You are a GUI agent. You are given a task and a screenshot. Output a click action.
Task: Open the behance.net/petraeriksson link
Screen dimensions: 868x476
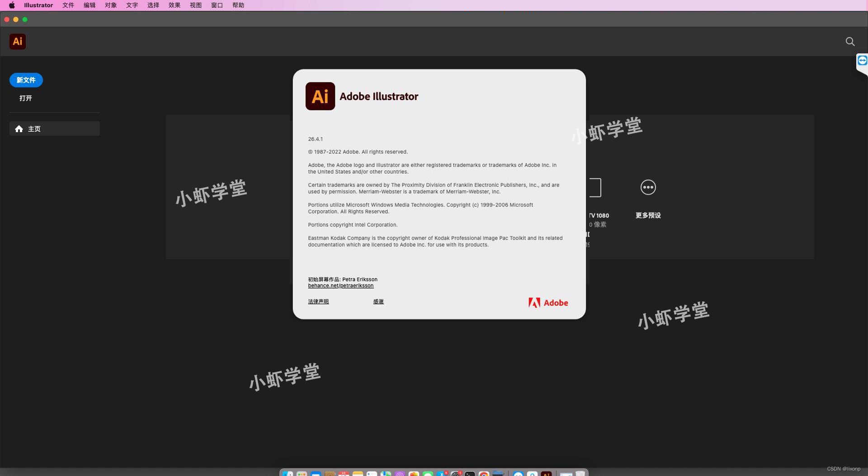tap(341, 286)
